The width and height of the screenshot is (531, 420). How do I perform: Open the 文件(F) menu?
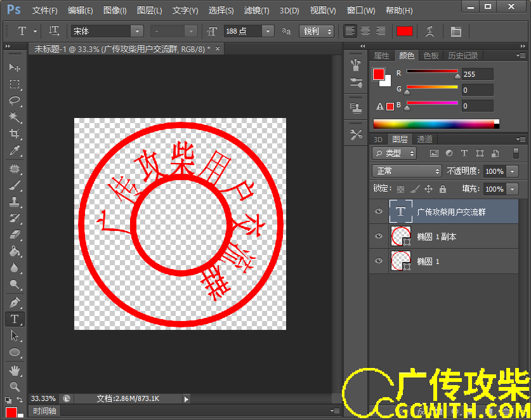(x=44, y=11)
